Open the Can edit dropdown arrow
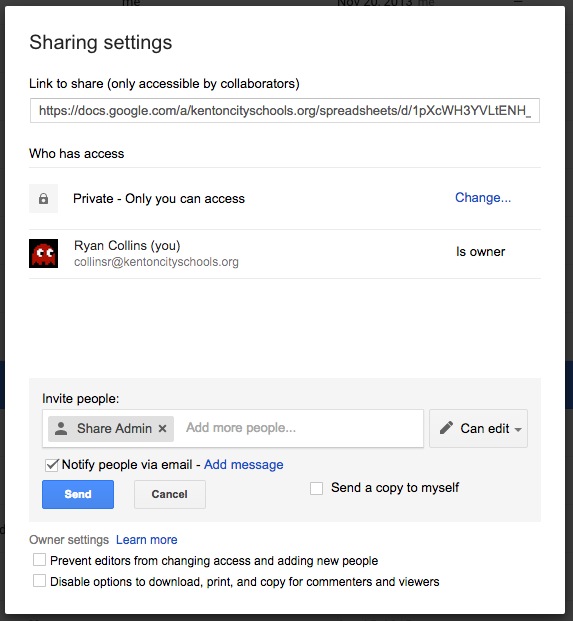This screenshot has width=573, height=621. pos(518,429)
